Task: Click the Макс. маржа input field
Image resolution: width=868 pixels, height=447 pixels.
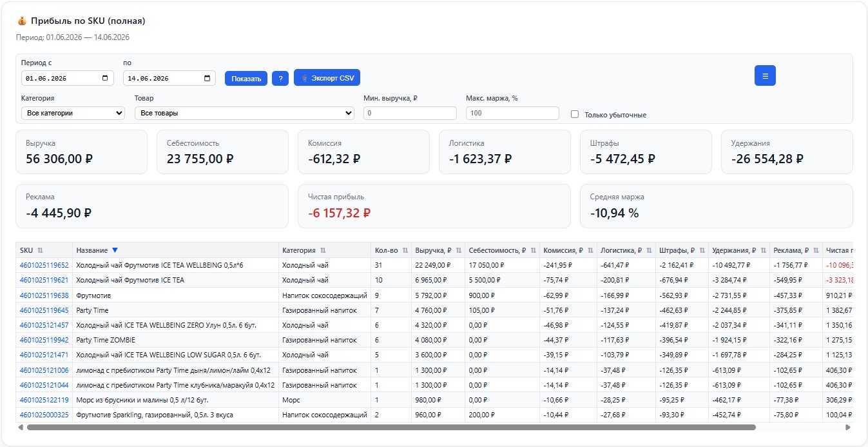Action: pos(512,113)
